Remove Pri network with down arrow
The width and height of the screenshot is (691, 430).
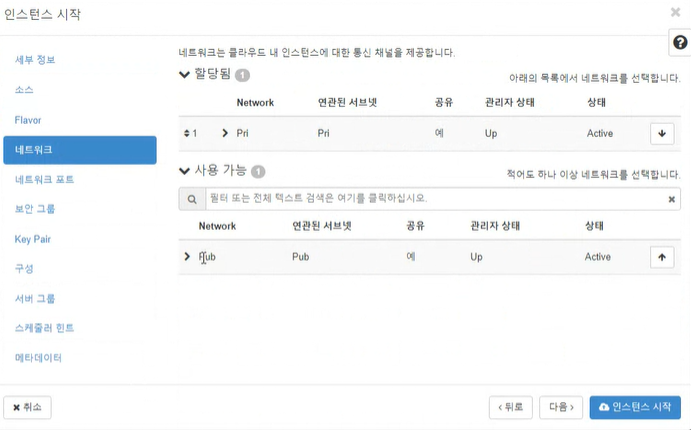pos(662,133)
